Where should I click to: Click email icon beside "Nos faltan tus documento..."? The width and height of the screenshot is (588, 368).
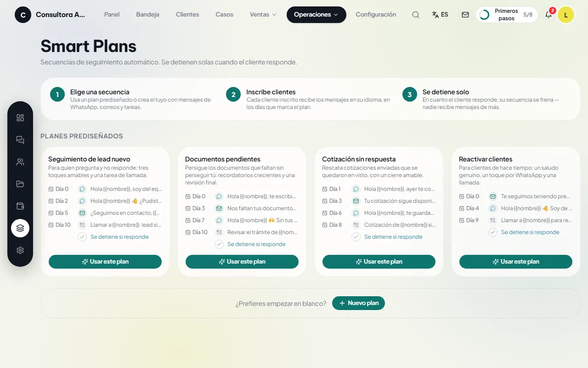(219, 208)
